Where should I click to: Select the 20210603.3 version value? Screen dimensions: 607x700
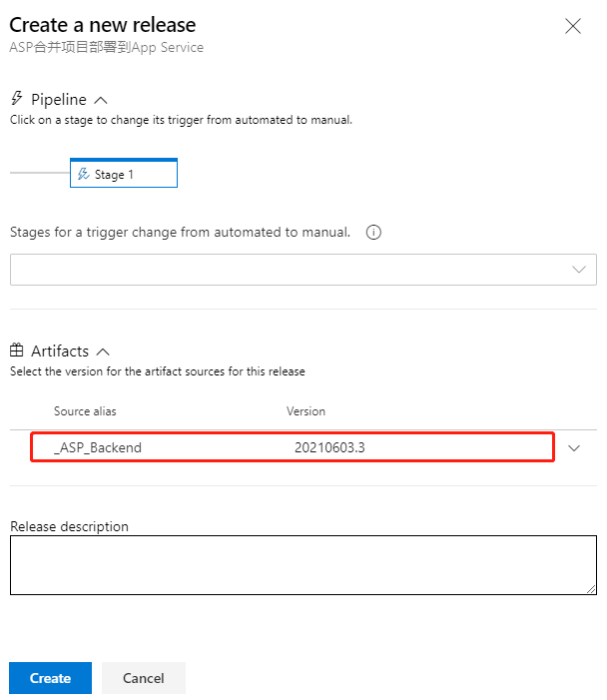pos(329,447)
